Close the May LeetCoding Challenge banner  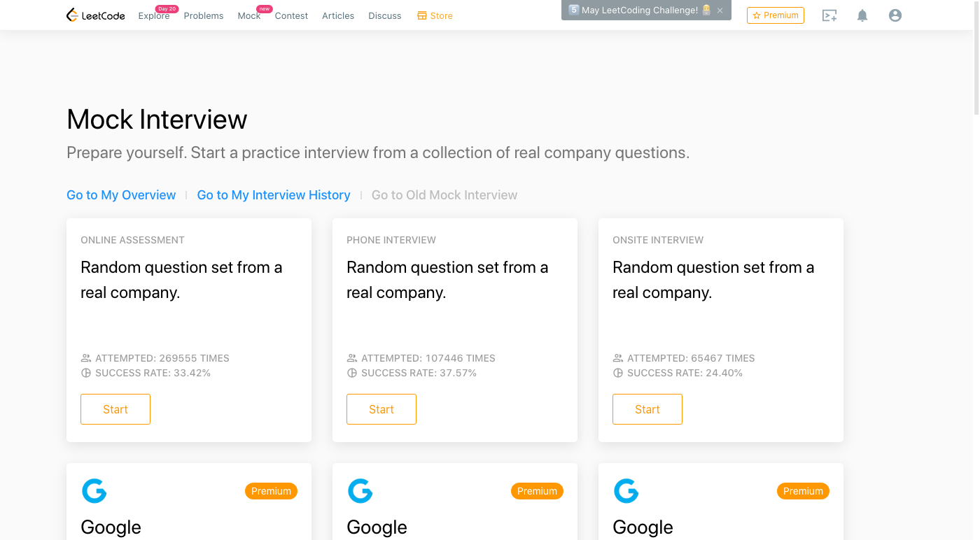pos(720,10)
